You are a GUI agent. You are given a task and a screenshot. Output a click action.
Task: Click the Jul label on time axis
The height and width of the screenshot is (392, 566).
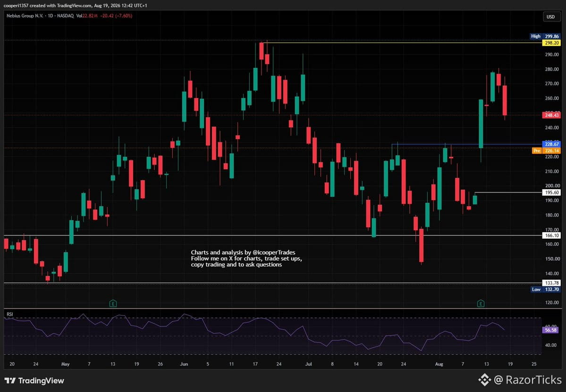click(309, 364)
